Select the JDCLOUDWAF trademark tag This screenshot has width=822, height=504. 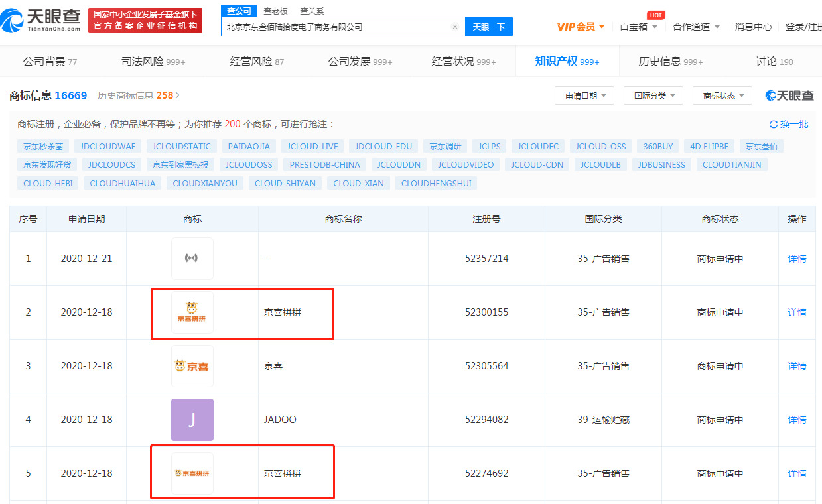tap(107, 146)
